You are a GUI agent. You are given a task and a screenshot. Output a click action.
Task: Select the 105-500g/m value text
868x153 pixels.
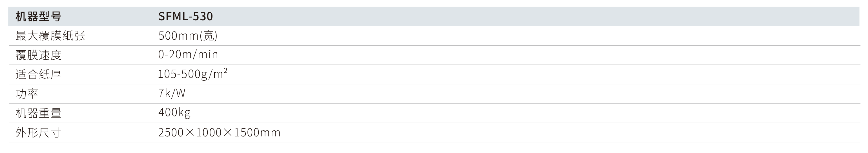pyautogui.click(x=191, y=74)
